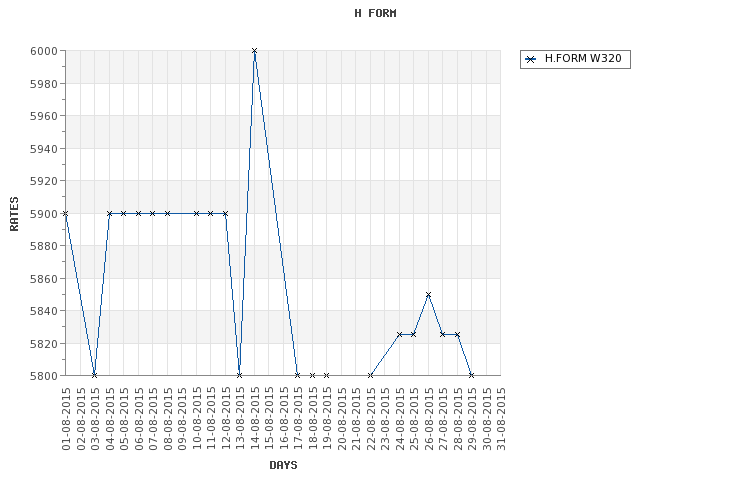Image resolution: width=750 pixels, height=500 pixels.
Task: Click the 5840 y-axis tick label
Action: [x=44, y=311]
